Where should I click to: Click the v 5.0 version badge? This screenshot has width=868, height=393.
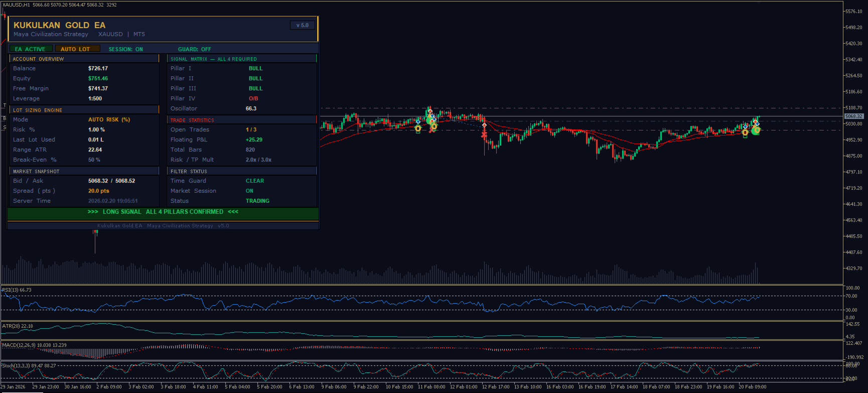[303, 25]
